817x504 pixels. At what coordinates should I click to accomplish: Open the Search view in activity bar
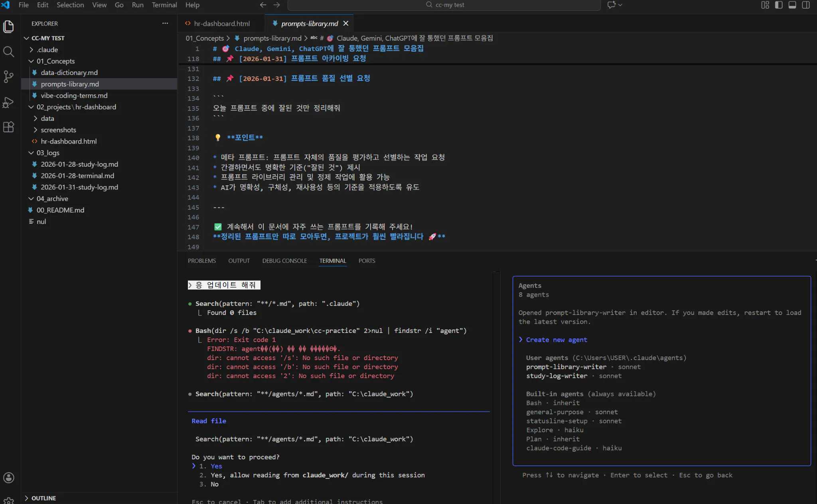(x=8, y=51)
